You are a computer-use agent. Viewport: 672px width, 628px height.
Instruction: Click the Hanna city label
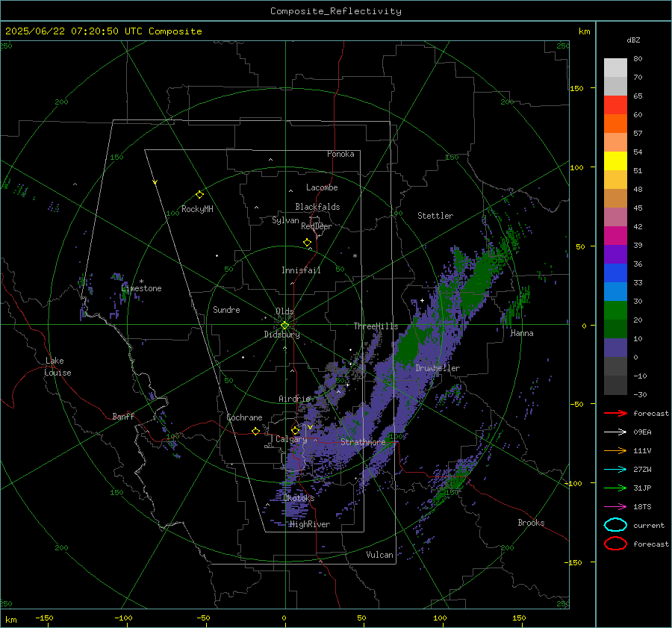(x=522, y=333)
